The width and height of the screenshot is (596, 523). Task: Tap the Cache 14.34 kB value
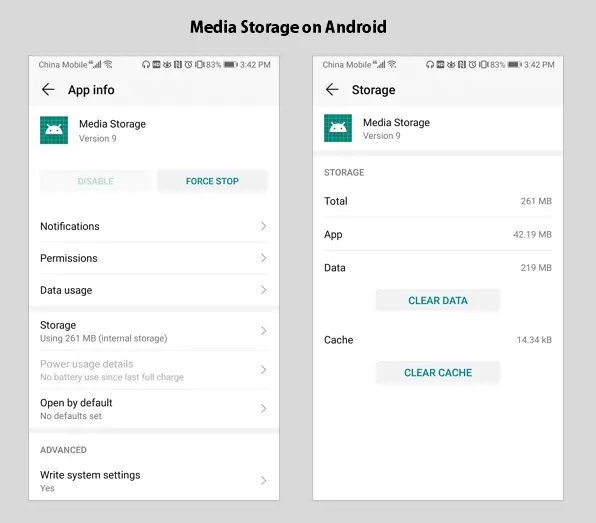click(534, 340)
